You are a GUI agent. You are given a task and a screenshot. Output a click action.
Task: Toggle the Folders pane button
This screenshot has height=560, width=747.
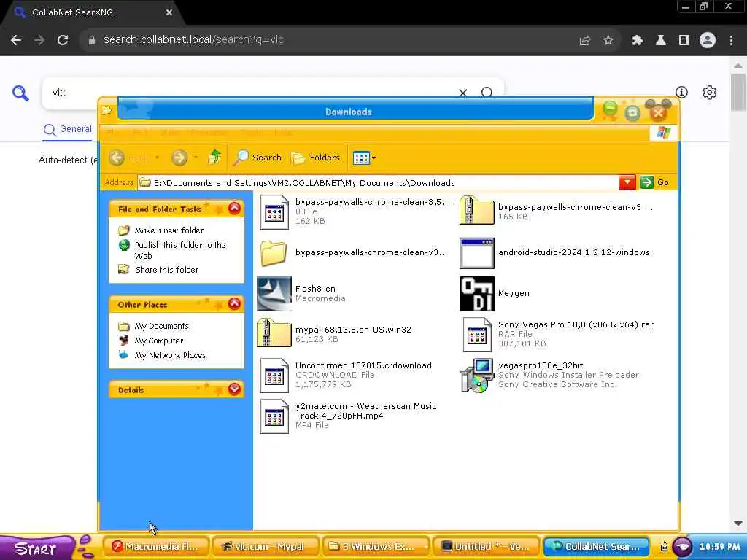tap(315, 157)
